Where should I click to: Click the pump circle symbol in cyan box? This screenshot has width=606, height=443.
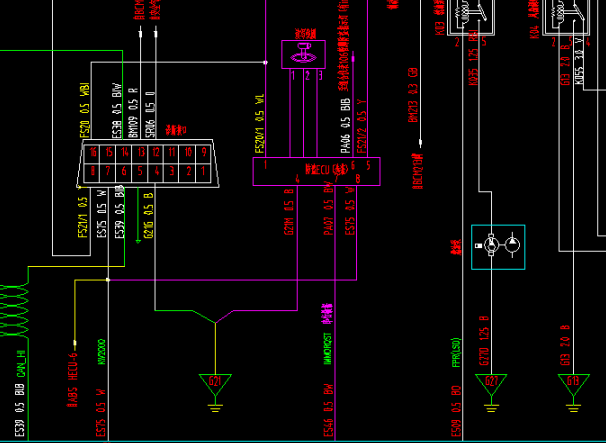(512, 245)
